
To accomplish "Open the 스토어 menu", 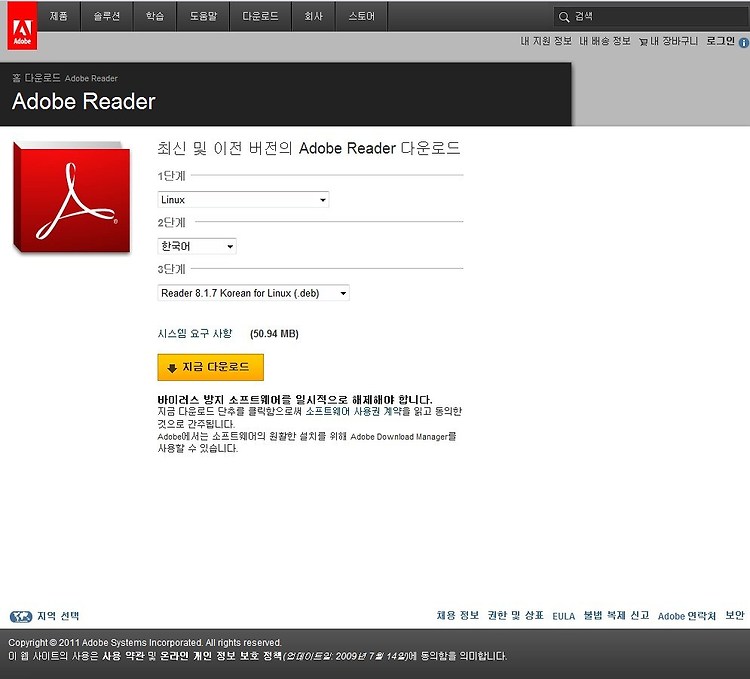I will click(361, 16).
